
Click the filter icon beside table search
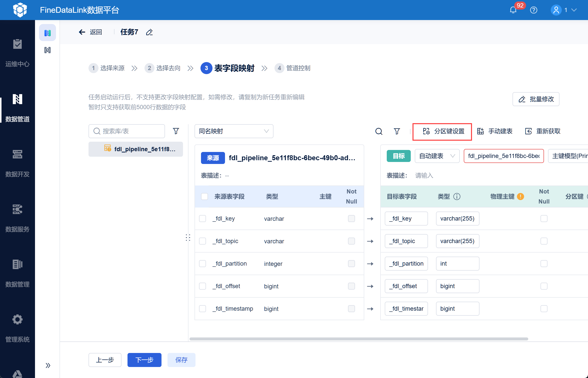coord(176,131)
